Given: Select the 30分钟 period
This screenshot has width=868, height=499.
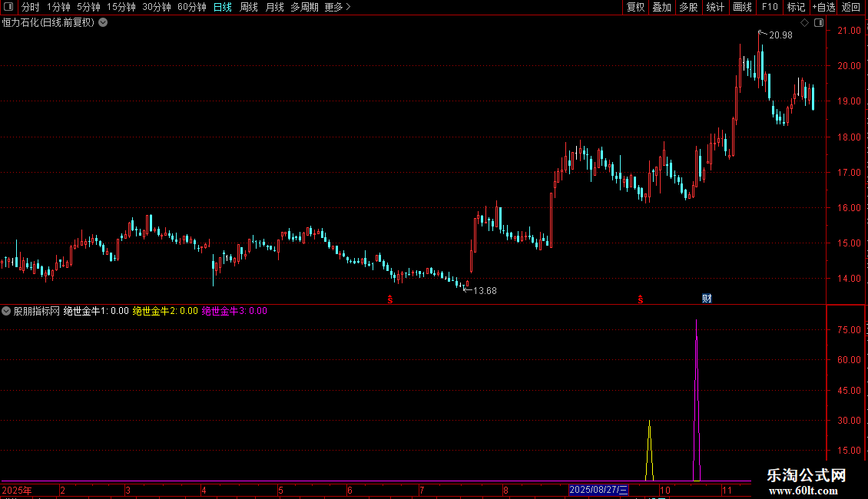Looking at the screenshot, I should pyautogui.click(x=157, y=7).
